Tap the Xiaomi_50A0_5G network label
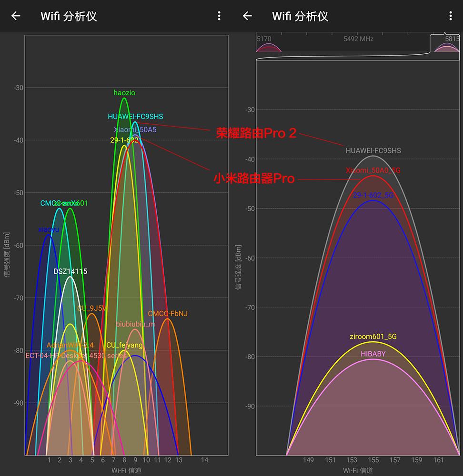Screen dimensions: 463x476 [x=373, y=169]
